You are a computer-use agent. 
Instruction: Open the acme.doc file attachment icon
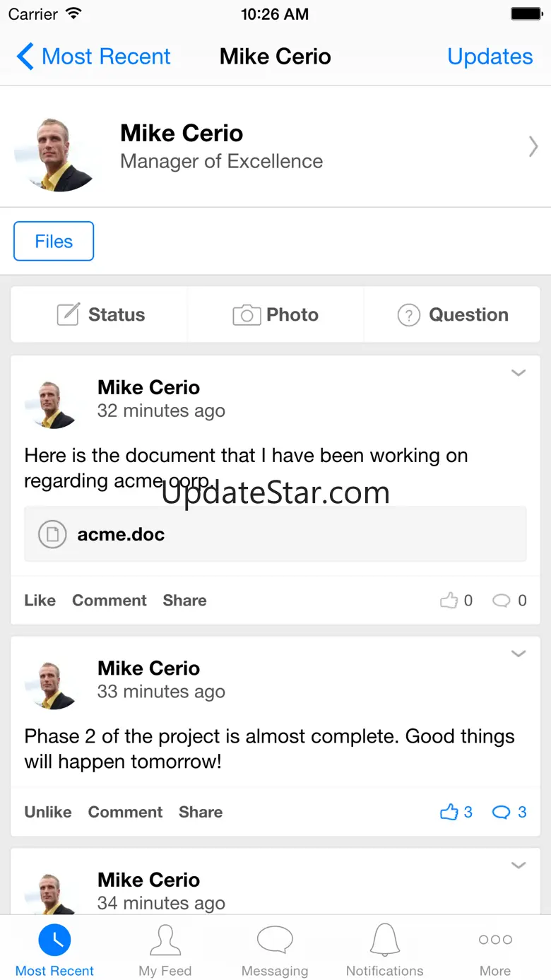tap(52, 534)
